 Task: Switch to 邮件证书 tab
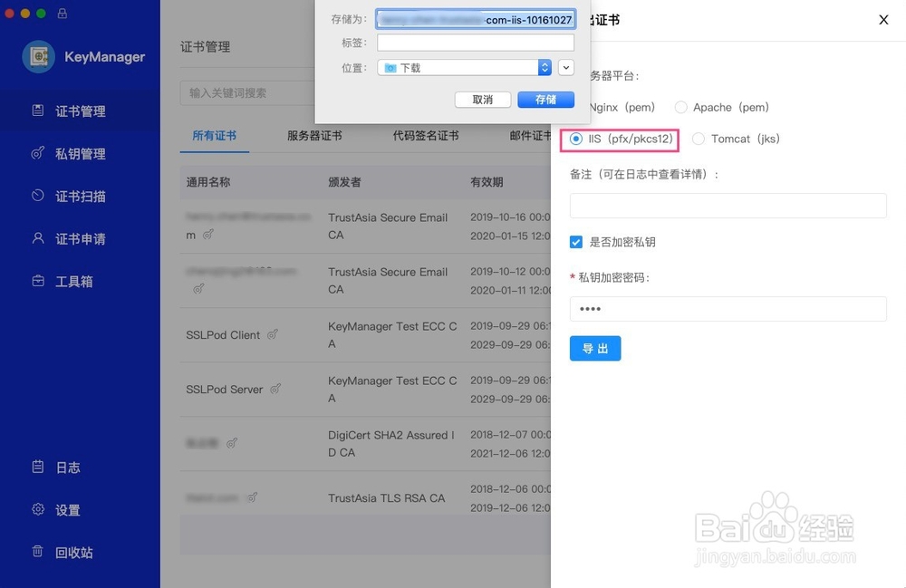coord(530,136)
